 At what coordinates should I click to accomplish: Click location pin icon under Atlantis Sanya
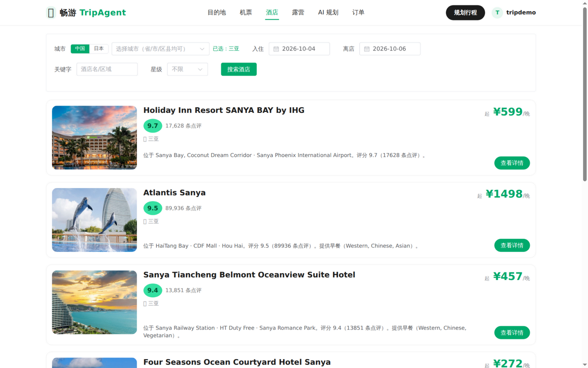145,222
